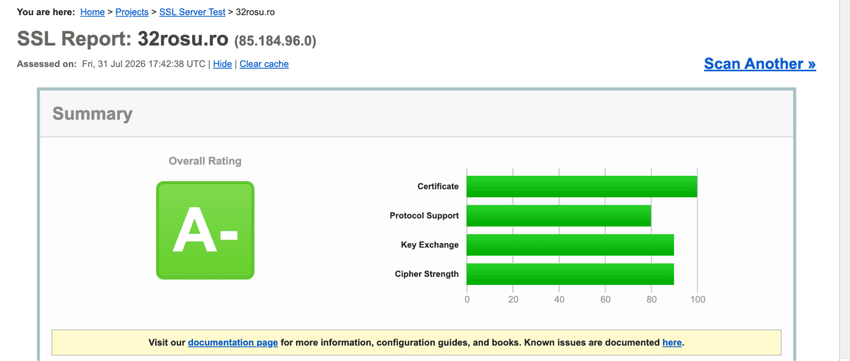Image resolution: width=850 pixels, height=361 pixels.
Task: Click the 0 axis label
Action: (x=467, y=299)
